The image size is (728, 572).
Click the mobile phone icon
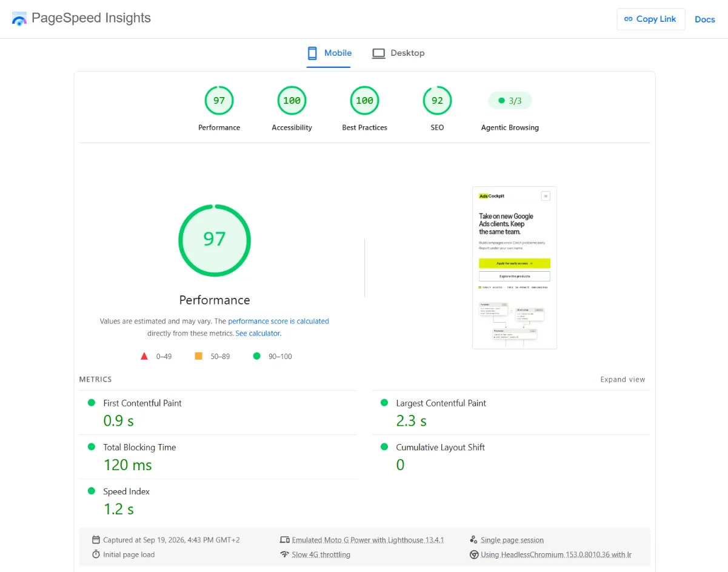[312, 53]
